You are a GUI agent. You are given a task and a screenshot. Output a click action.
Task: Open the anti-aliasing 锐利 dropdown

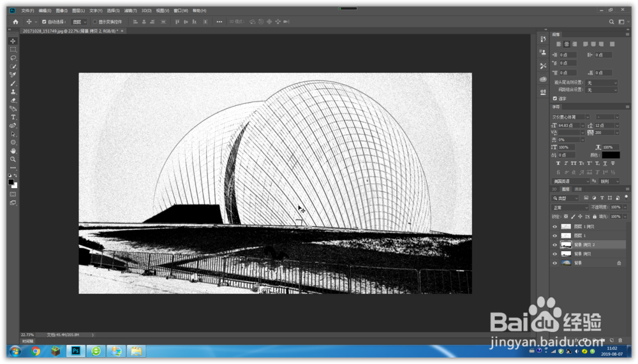(609, 182)
